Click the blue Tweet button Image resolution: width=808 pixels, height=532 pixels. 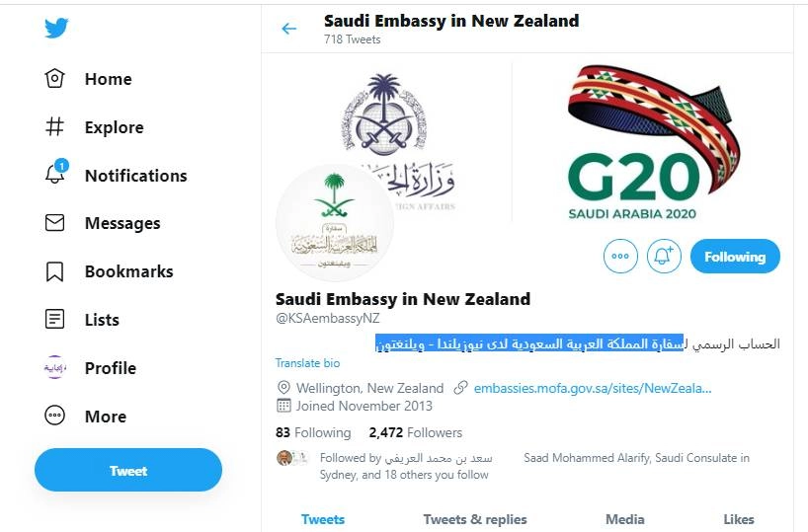pos(128,471)
